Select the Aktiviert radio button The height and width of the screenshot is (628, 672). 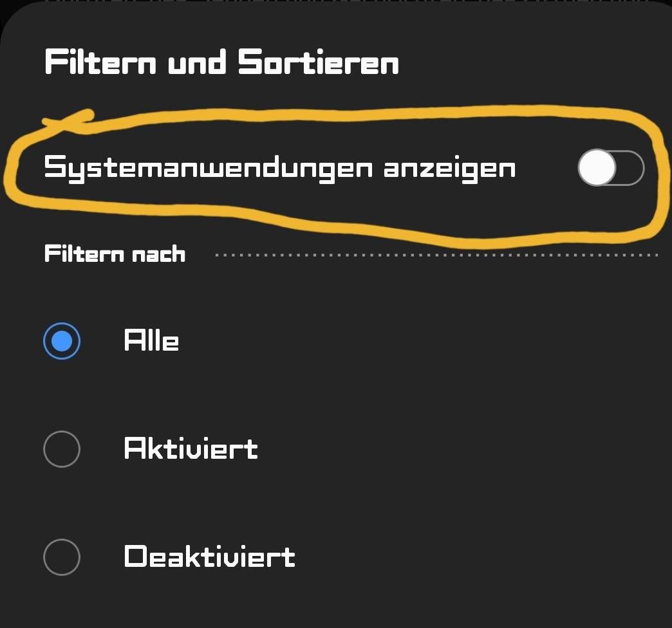click(x=62, y=448)
